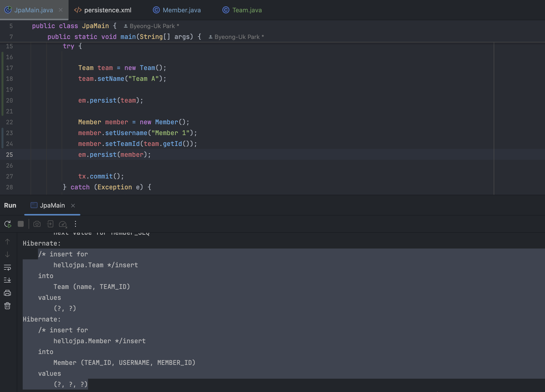
Task: Click the JpaMain.java tab's class file icon
Action: tap(8, 10)
